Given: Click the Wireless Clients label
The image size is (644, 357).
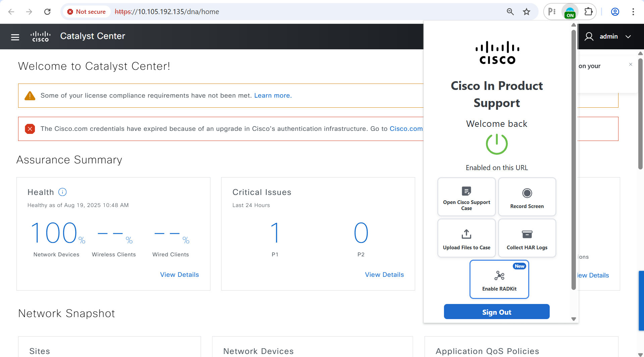Looking at the screenshot, I should pos(114,254).
